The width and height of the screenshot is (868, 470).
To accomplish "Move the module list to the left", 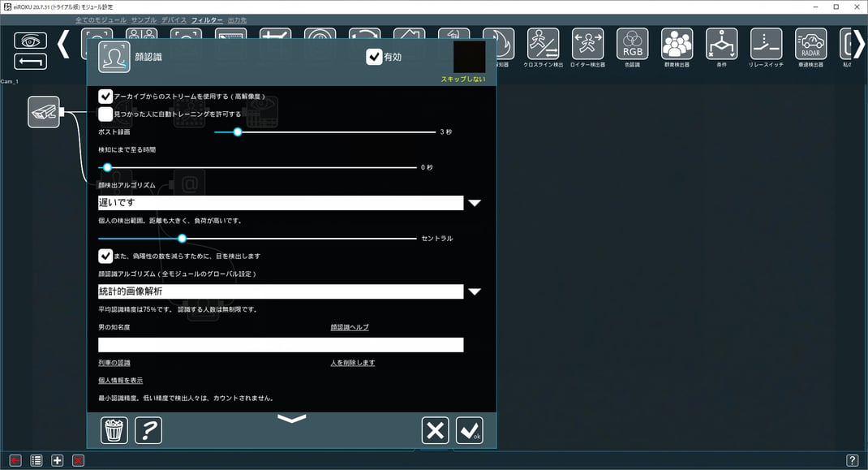I will [63, 44].
